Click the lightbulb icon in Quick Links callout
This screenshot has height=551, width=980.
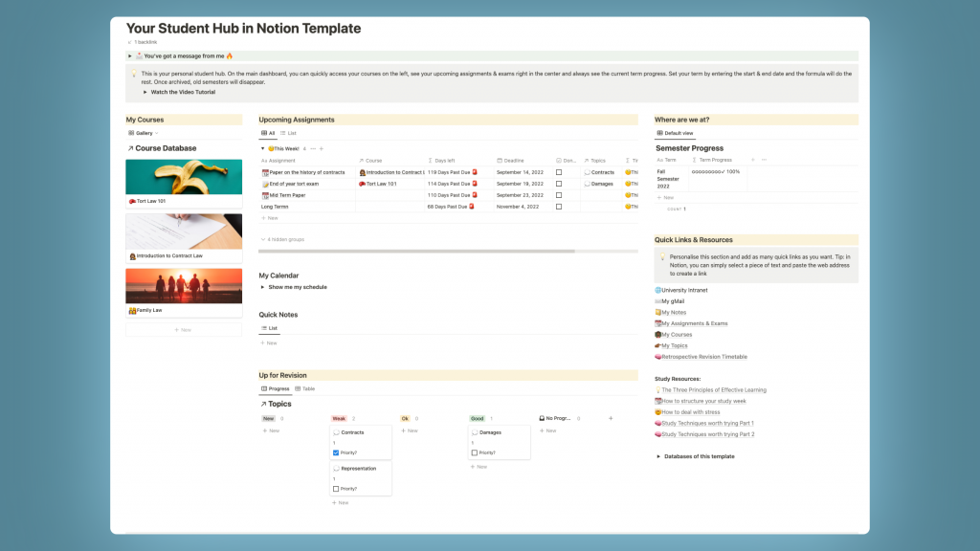(661, 257)
